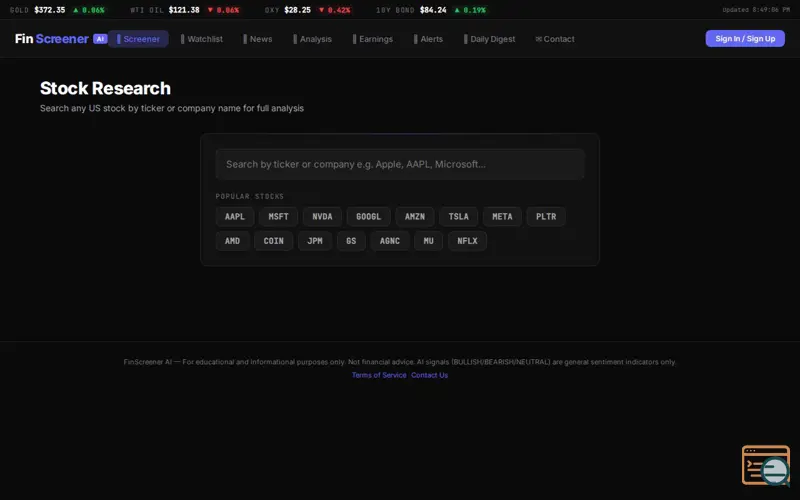Image resolution: width=800 pixels, height=500 pixels.
Task: Click the WTI OIL $121.38 ticker entry
Action: point(185,10)
